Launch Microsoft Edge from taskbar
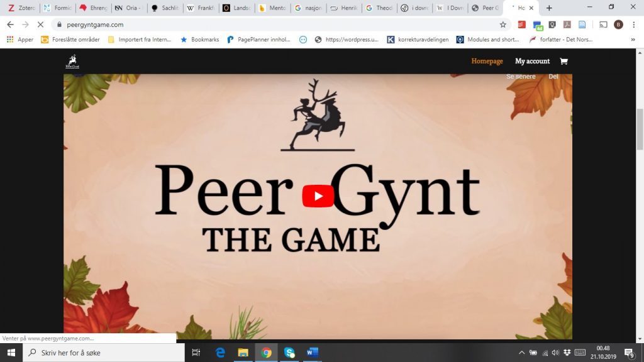Screen dimensions: 644x362 point(220,353)
